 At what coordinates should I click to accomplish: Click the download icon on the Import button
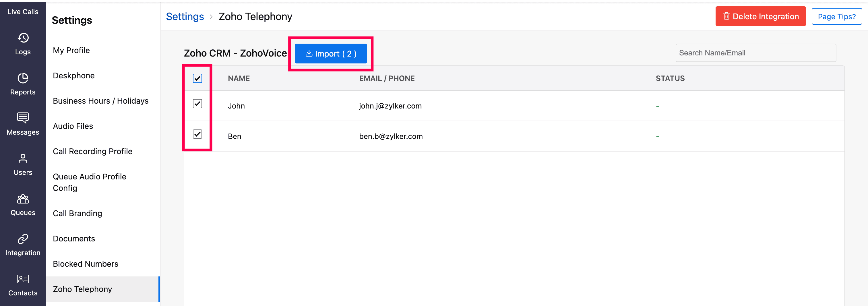point(309,53)
